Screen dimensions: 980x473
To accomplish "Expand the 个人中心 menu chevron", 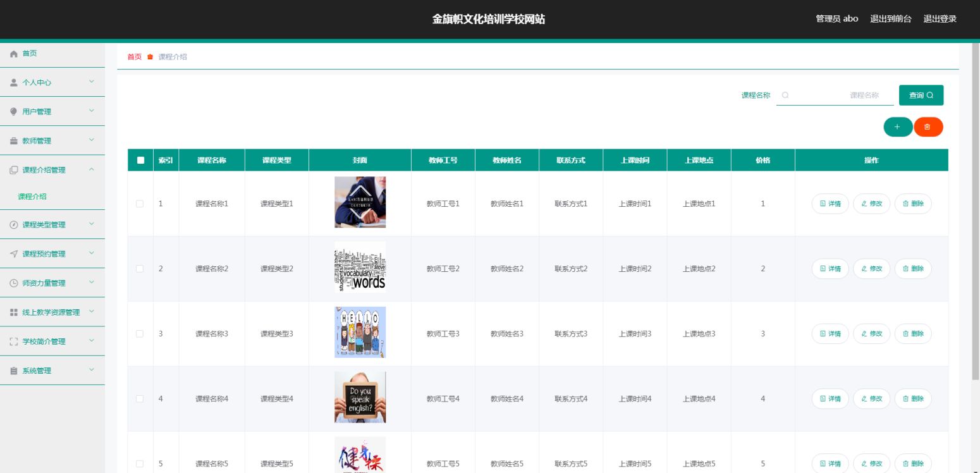I will click(x=92, y=82).
